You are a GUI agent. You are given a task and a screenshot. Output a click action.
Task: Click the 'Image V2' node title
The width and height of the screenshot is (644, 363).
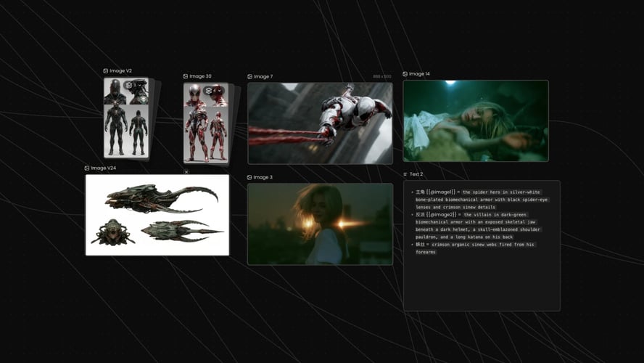(x=120, y=70)
